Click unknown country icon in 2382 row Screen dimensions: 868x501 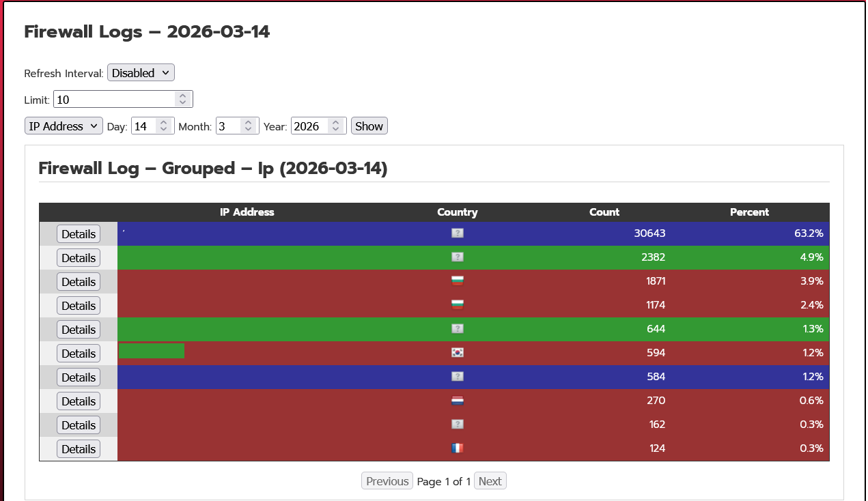tap(458, 257)
